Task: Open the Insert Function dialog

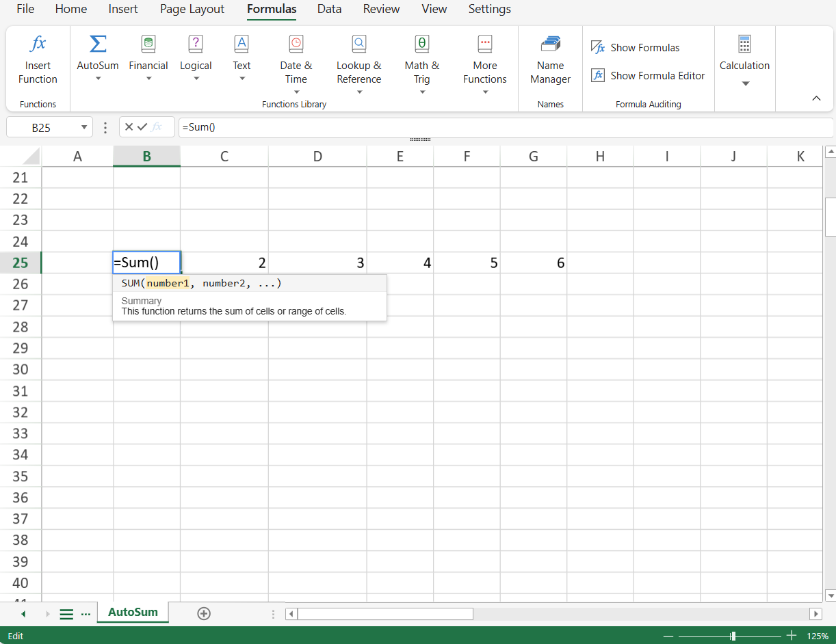Action: coord(38,61)
